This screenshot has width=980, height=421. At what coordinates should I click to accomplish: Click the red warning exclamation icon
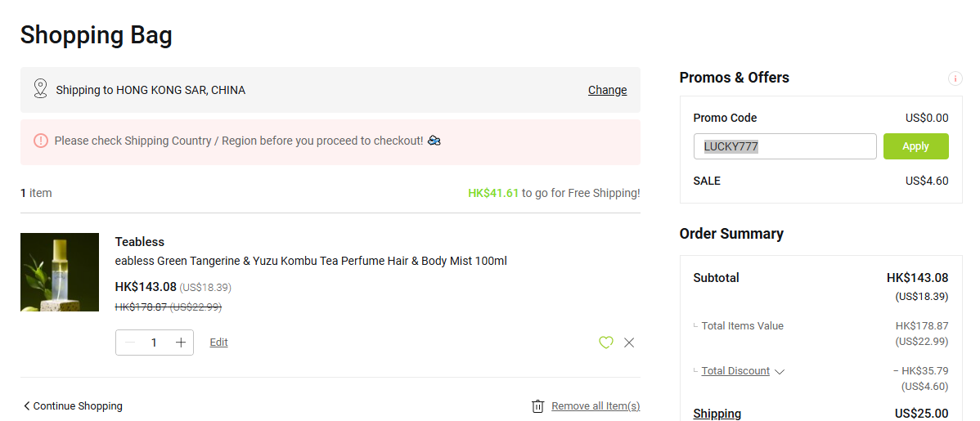41,141
